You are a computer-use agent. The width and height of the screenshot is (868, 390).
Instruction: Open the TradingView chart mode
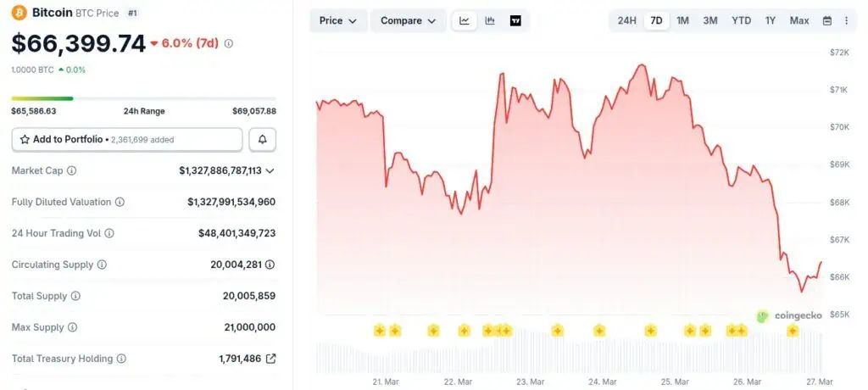515,20
